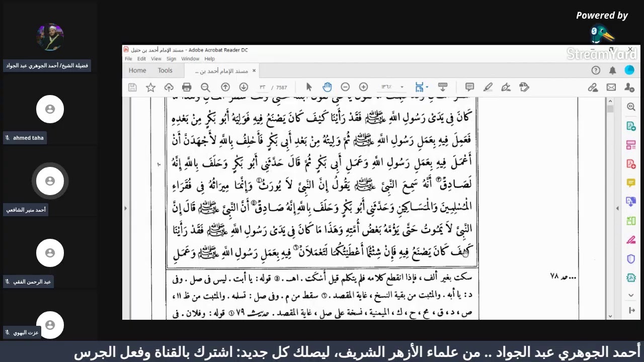The image size is (644, 362).
Task: Print the document using printer icon
Action: (x=187, y=87)
